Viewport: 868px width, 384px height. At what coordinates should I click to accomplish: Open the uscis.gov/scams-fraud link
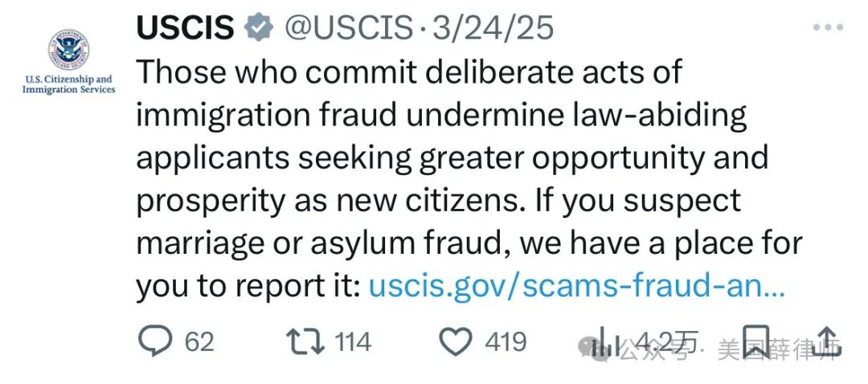(x=576, y=286)
